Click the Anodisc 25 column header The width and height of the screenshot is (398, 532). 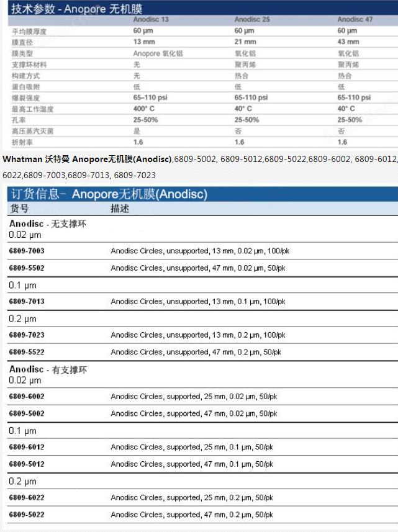coord(252,19)
